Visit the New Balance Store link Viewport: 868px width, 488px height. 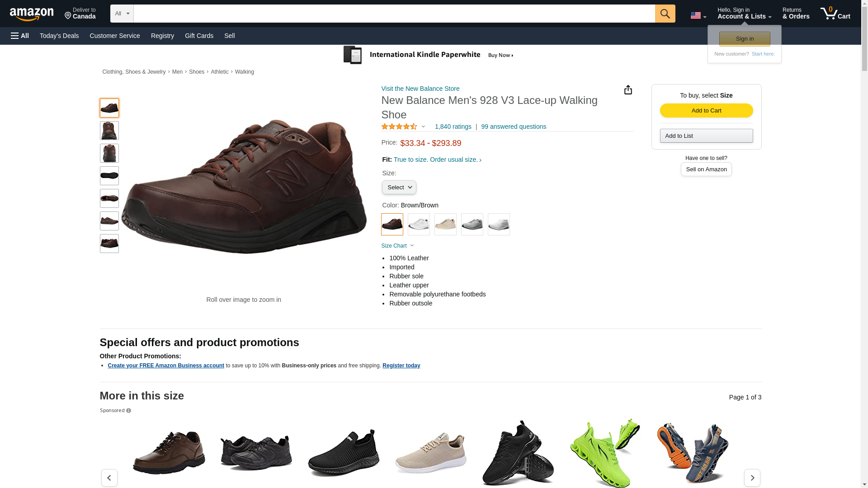(x=420, y=89)
